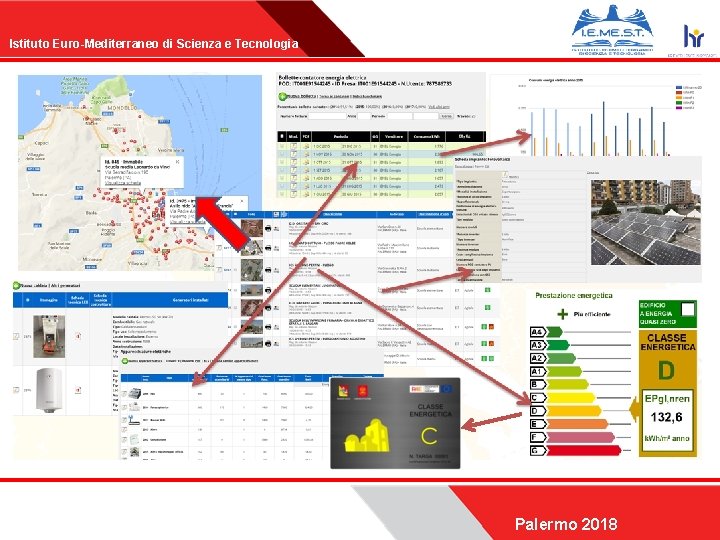The height and width of the screenshot is (540, 720).
Task: Click the first Periodo input field
Action: 399,117
